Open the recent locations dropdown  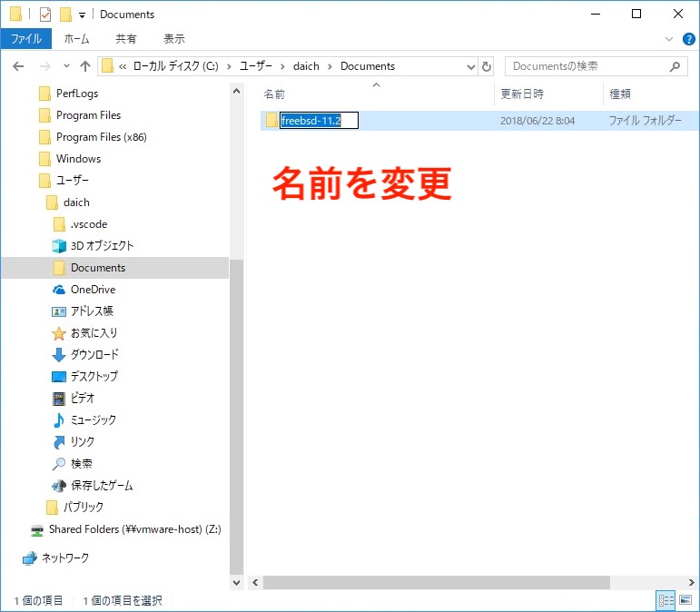coord(66,66)
